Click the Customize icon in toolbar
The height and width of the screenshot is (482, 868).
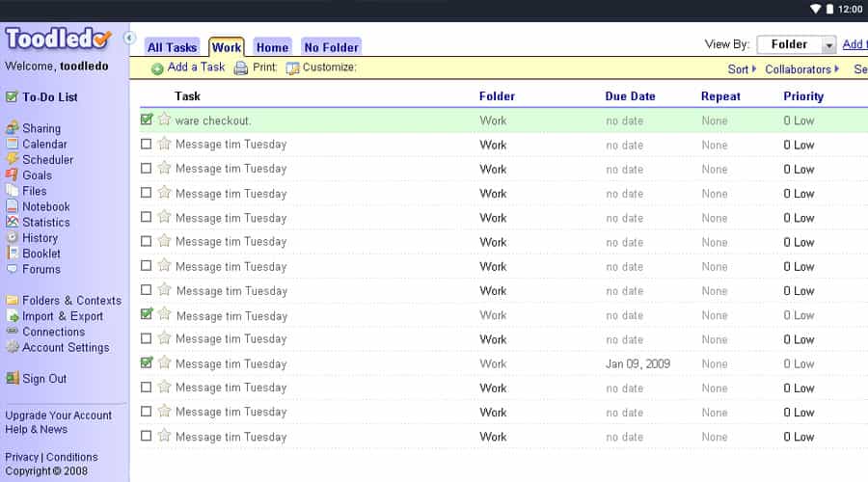click(292, 68)
